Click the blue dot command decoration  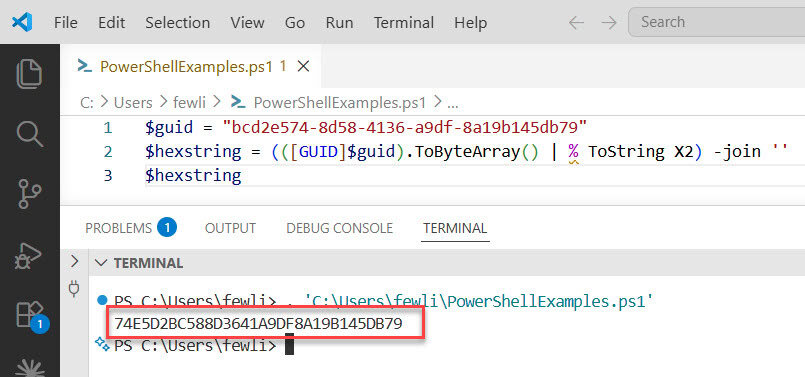pos(102,299)
